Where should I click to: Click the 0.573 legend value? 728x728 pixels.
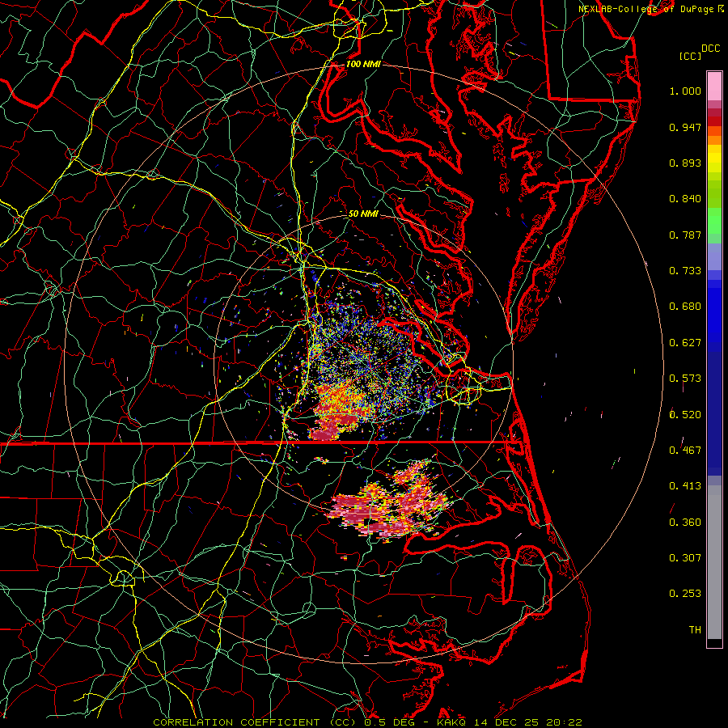(x=685, y=379)
